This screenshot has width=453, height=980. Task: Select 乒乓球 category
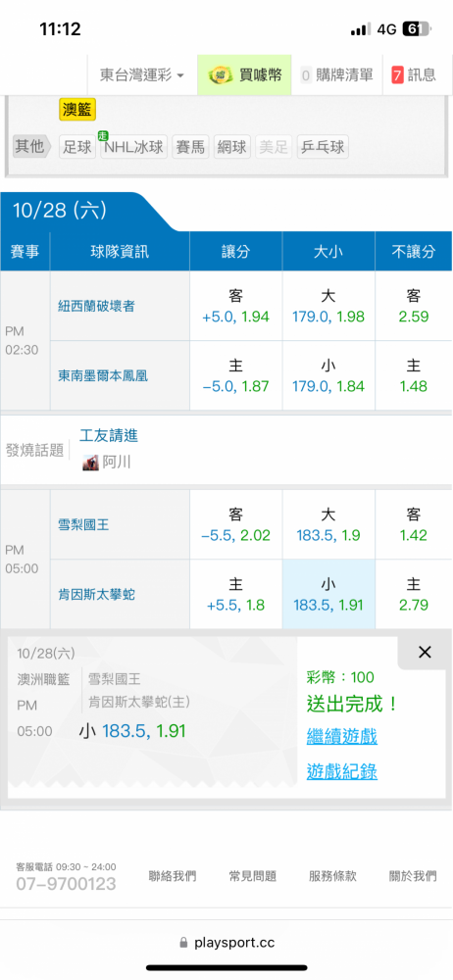(323, 148)
